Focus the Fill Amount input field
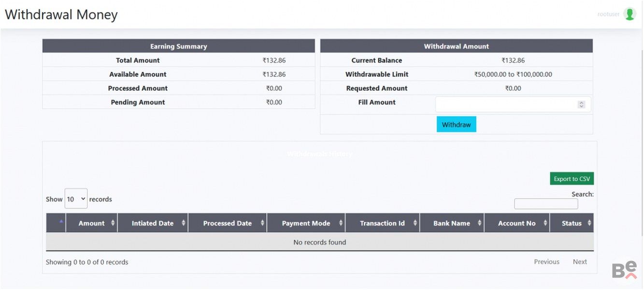 [505, 104]
